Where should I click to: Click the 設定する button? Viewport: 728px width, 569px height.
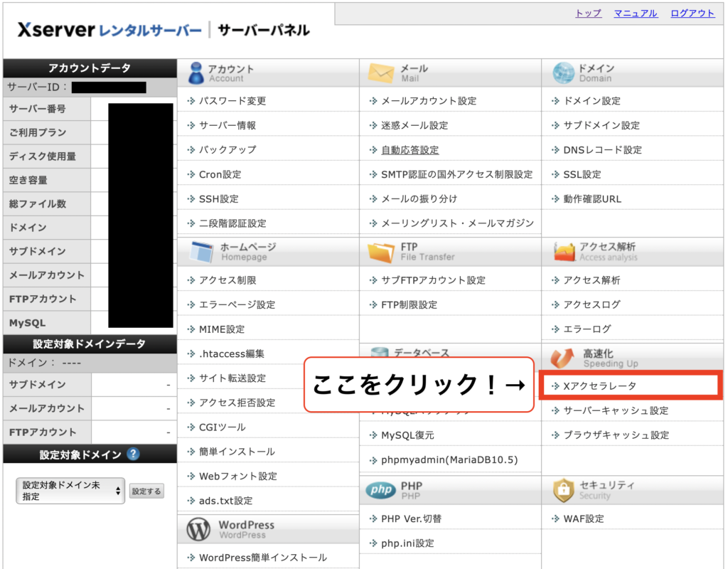click(x=146, y=491)
